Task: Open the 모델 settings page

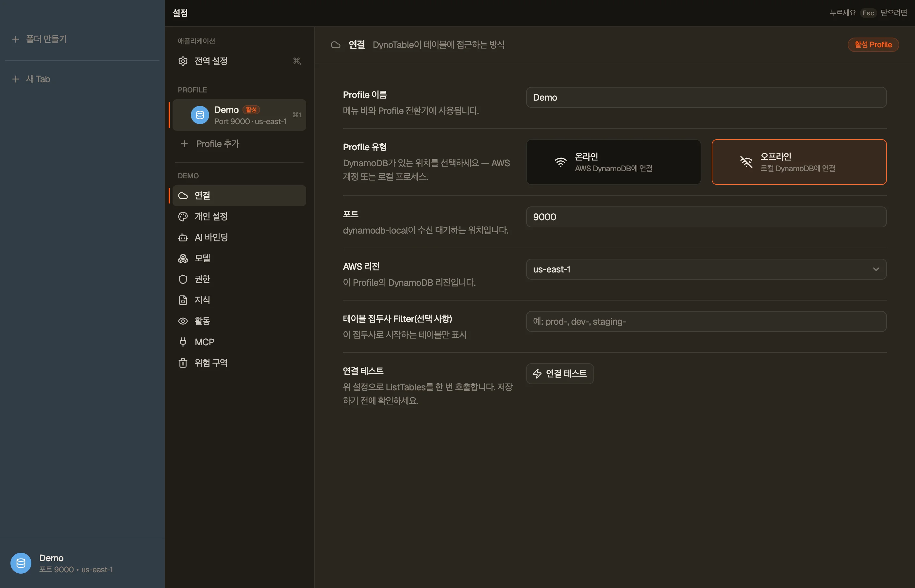Action: coord(239,258)
